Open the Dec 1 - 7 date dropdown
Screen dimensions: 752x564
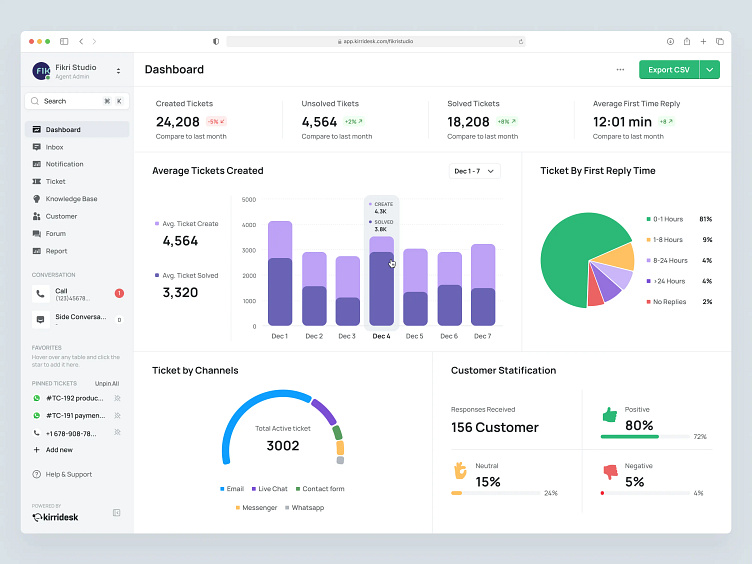click(474, 171)
